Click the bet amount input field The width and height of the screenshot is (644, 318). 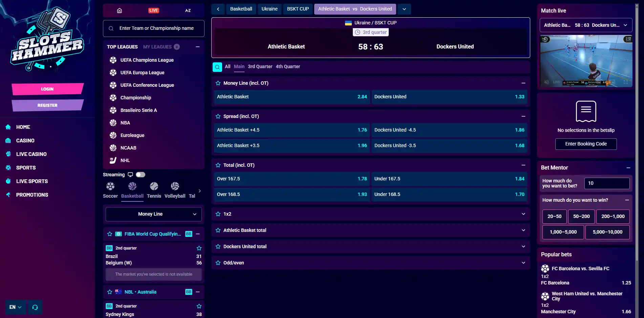click(607, 183)
